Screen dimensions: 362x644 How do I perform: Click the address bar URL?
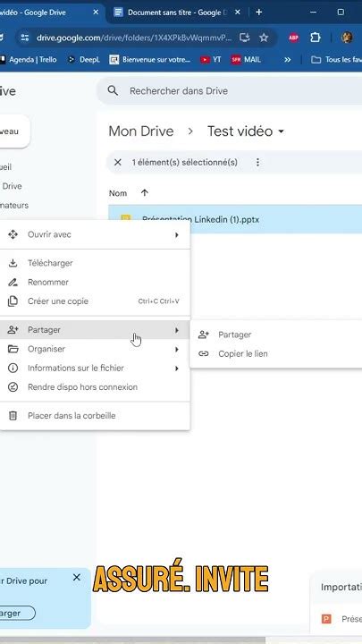(134, 38)
